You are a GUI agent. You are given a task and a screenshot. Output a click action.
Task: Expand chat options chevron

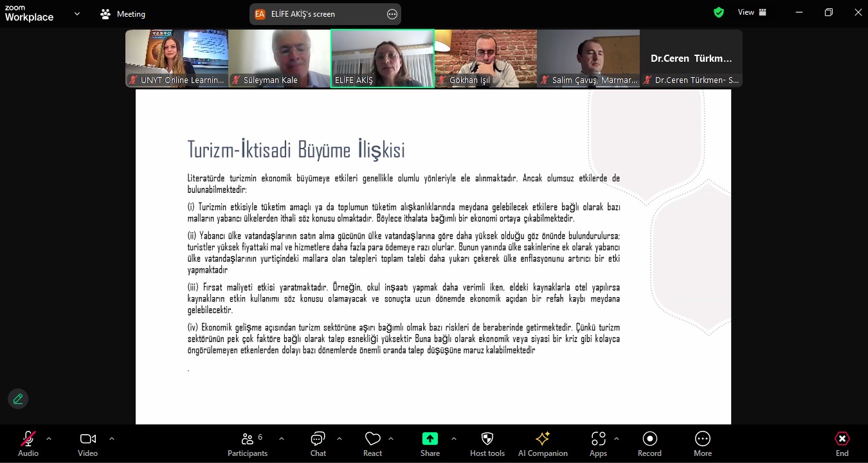(339, 439)
